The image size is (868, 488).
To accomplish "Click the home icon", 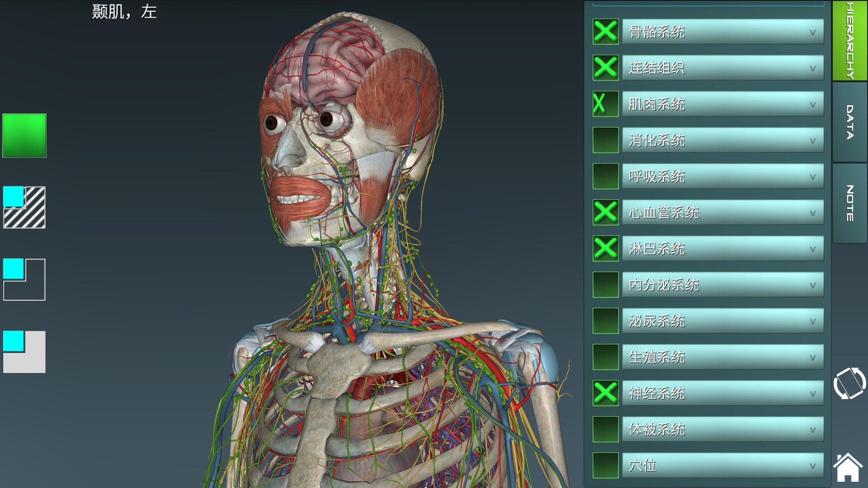I will [x=848, y=468].
